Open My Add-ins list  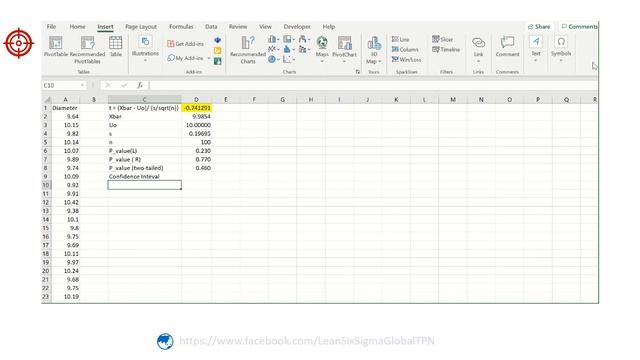tap(189, 58)
